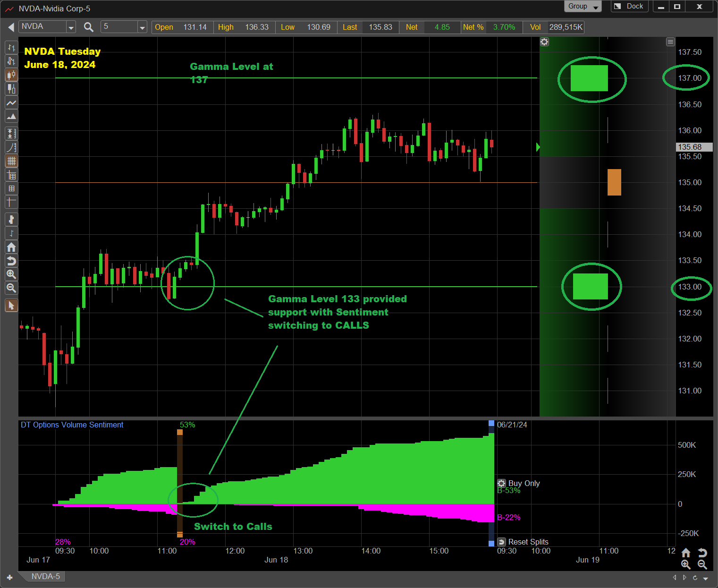
Task: Click the small grid window icon
Action: 11,188
